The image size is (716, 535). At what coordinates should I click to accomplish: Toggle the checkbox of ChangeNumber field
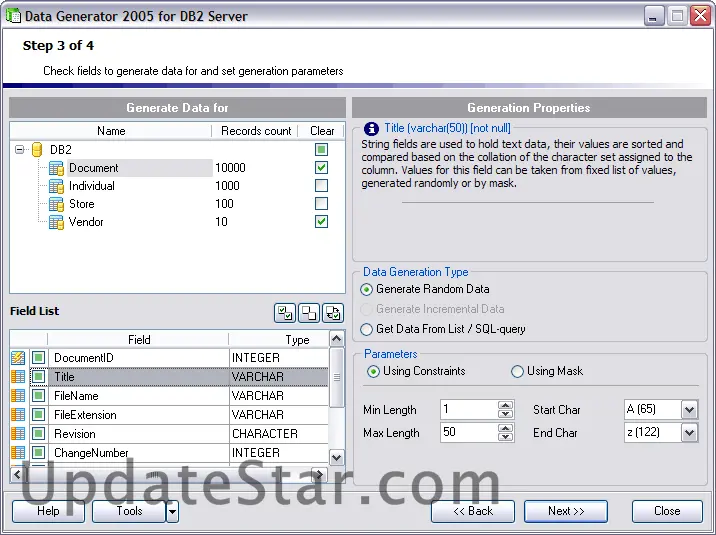click(38, 453)
